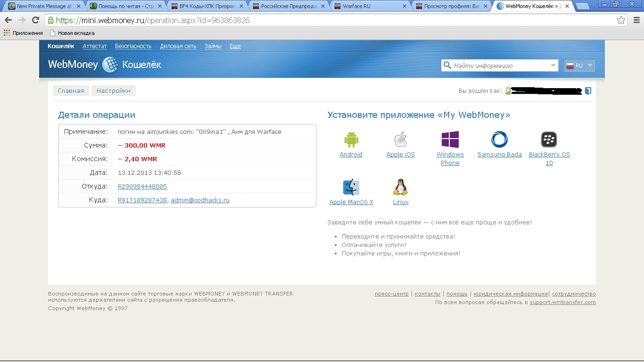This screenshot has width=644, height=362.
Task: Click the search magnifier icon in WebMoney header
Action: (x=447, y=66)
